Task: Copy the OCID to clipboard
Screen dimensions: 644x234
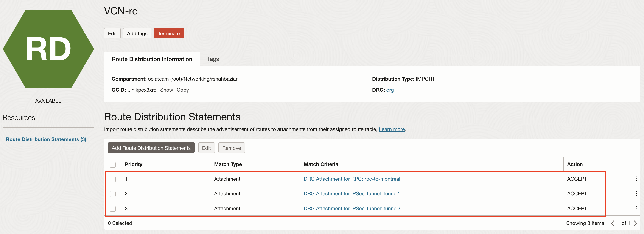Action: click(182, 90)
